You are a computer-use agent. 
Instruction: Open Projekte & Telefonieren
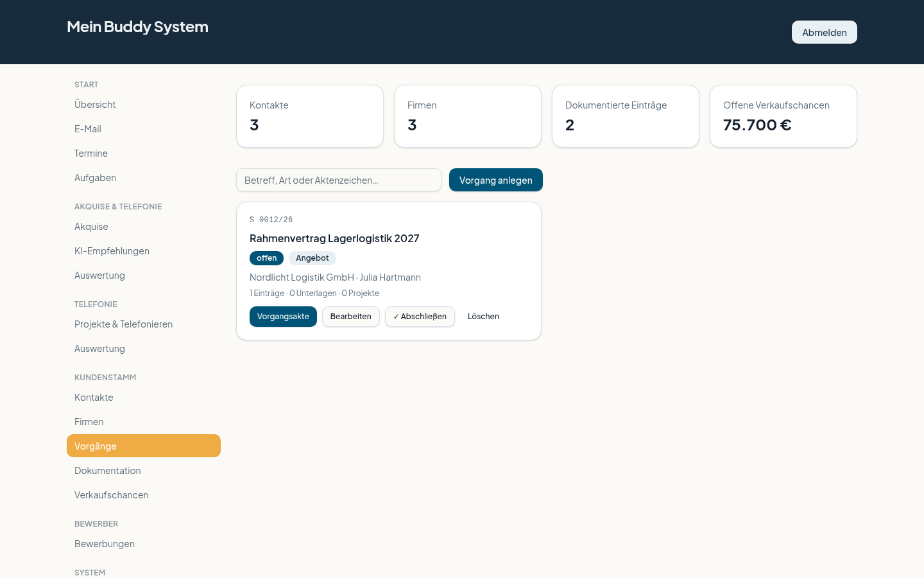144,324
